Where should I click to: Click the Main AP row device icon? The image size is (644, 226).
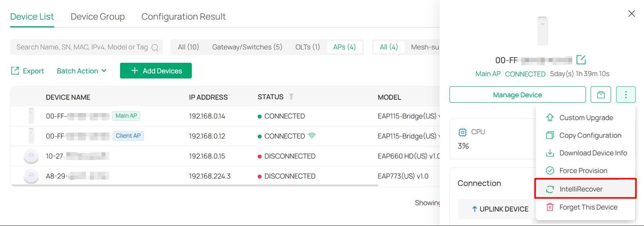click(31, 116)
